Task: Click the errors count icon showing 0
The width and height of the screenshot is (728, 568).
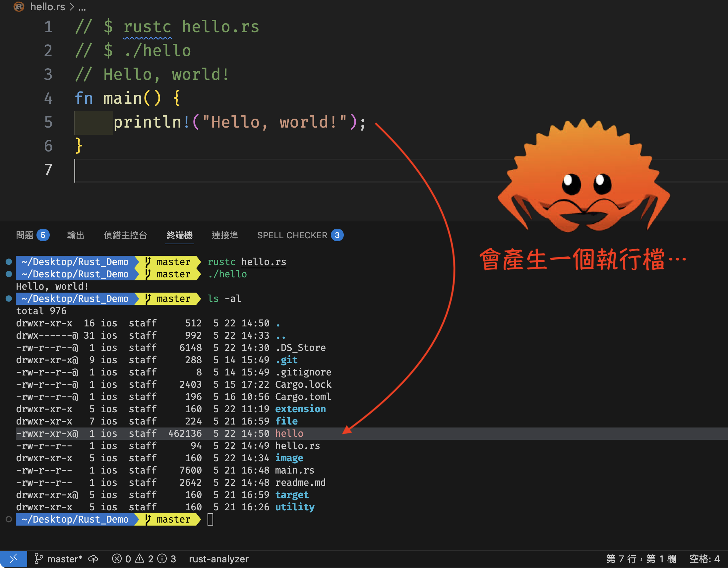Action: pos(117,559)
